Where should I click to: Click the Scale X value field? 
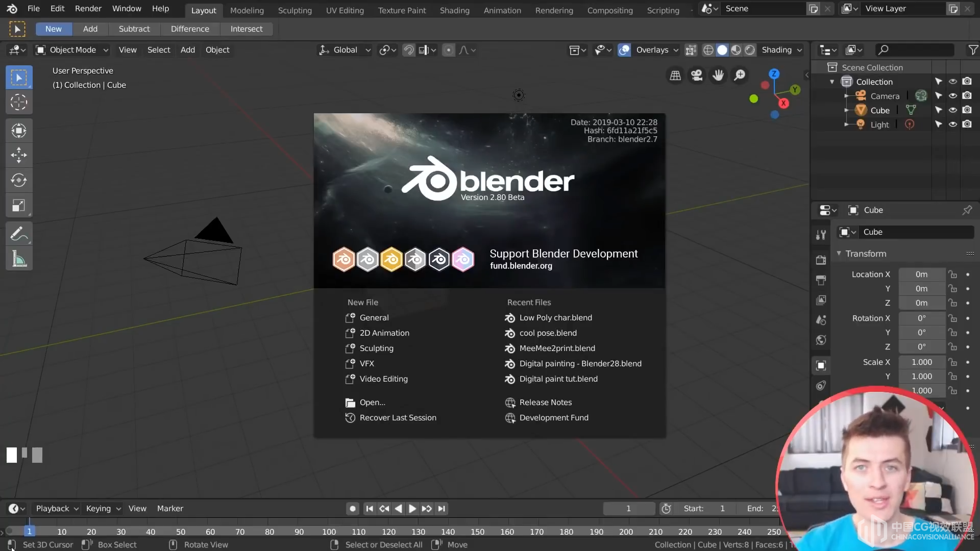click(x=921, y=362)
